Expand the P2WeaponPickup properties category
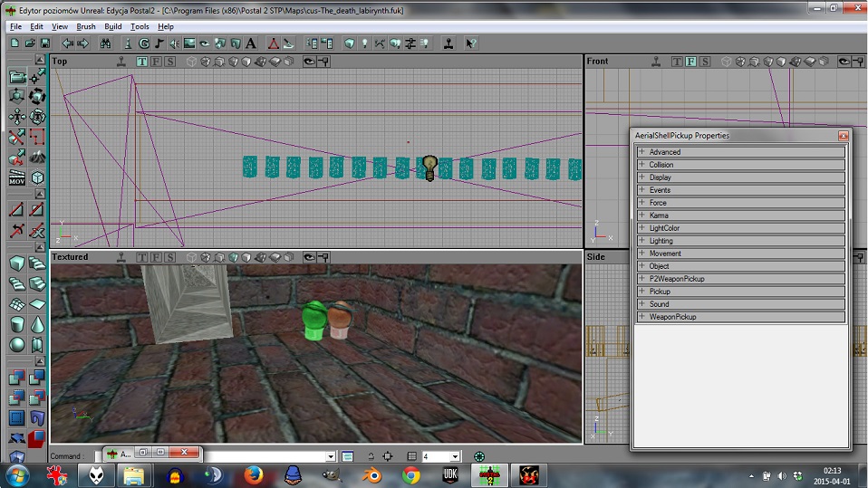Image resolution: width=868 pixels, height=488 pixels. (x=740, y=279)
